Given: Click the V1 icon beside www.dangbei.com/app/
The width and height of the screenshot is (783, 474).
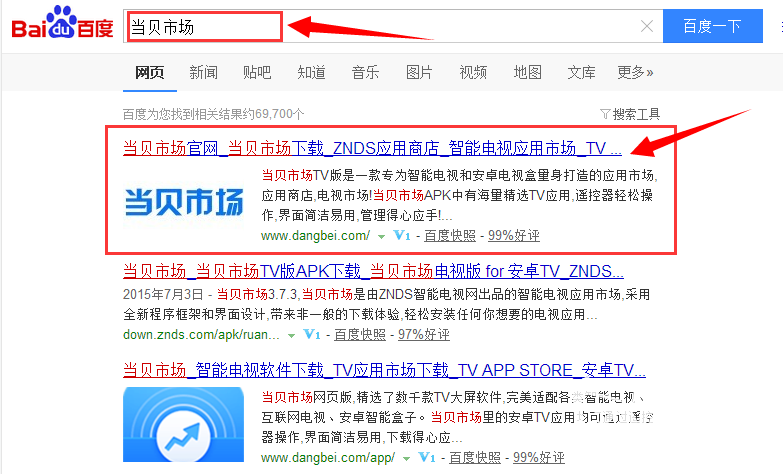Looking at the screenshot, I should tap(427, 458).
